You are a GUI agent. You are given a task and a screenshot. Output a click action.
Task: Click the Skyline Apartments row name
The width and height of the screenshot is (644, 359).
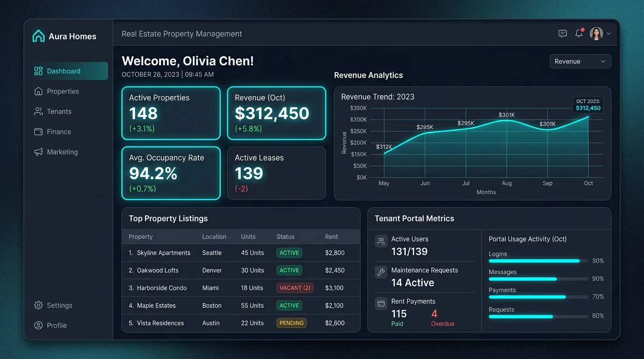pyautogui.click(x=164, y=253)
